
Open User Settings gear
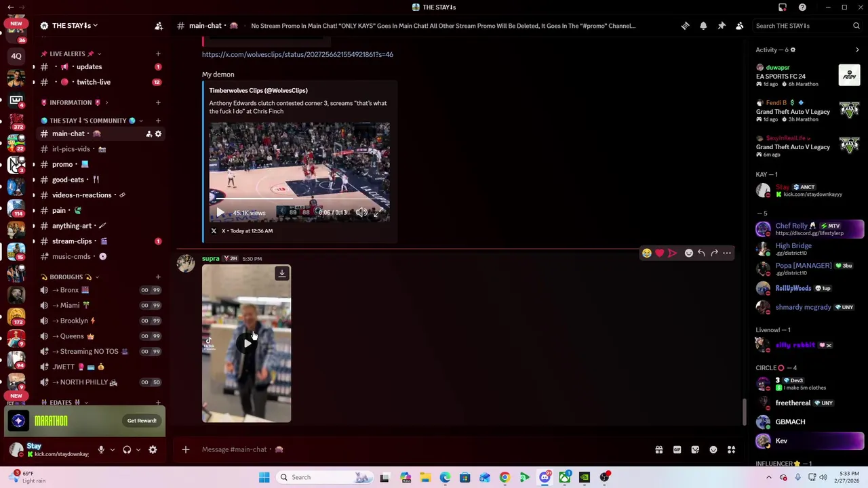coord(153,450)
